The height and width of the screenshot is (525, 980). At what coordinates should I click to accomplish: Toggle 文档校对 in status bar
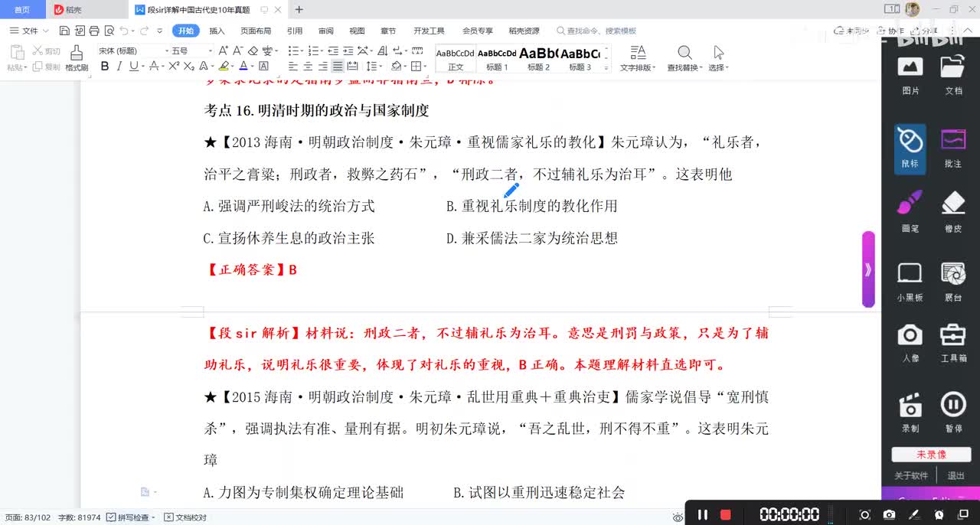[x=186, y=517]
